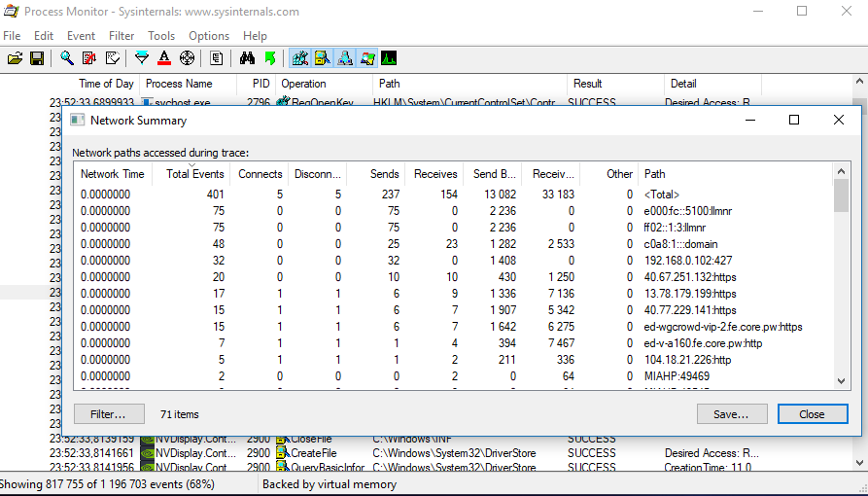This screenshot has width=868, height=496.
Task: Click the green Jump To arrow icon
Action: 269,58
